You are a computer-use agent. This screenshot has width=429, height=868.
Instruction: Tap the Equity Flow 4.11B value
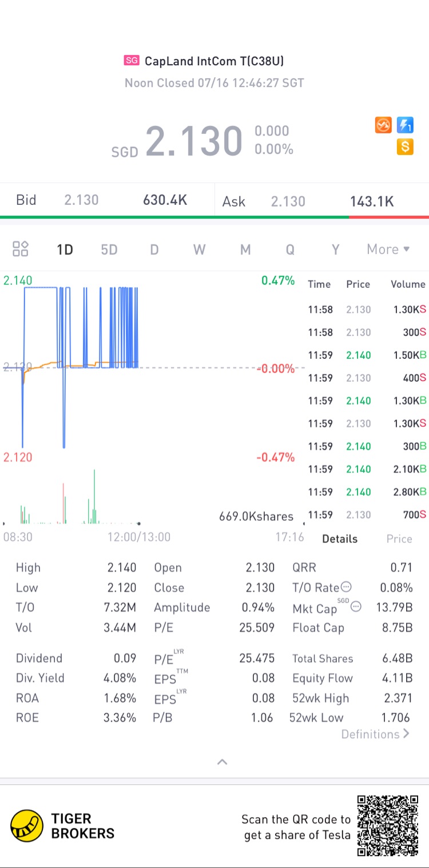click(397, 678)
